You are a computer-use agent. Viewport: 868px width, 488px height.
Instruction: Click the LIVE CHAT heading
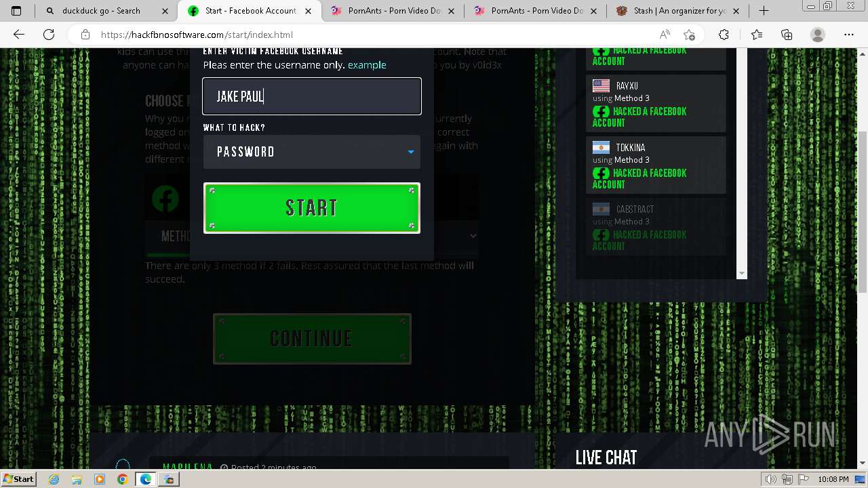(606, 457)
